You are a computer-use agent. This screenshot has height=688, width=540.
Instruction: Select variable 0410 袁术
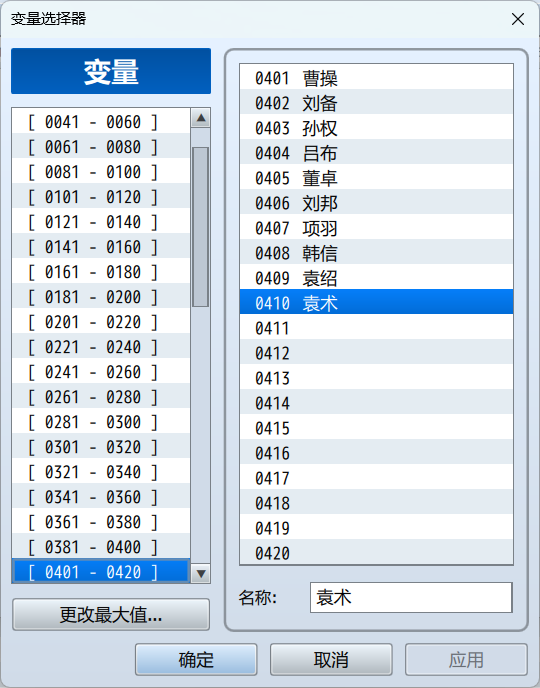point(376,303)
